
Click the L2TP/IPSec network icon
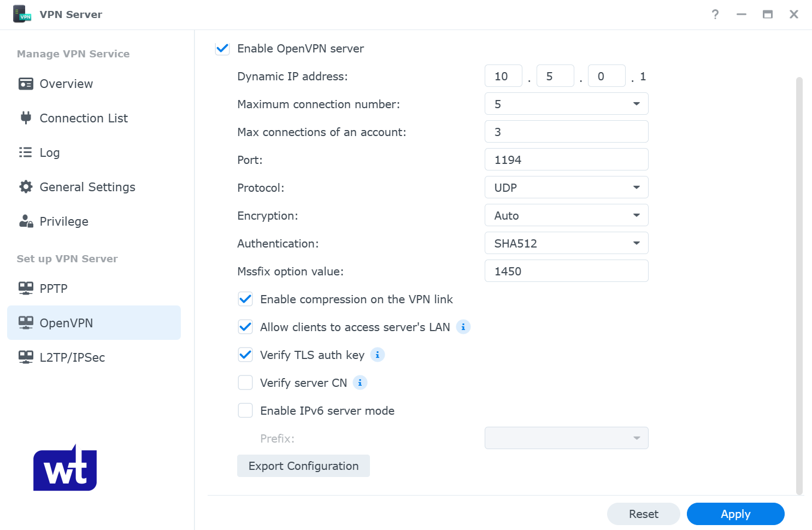coord(26,357)
